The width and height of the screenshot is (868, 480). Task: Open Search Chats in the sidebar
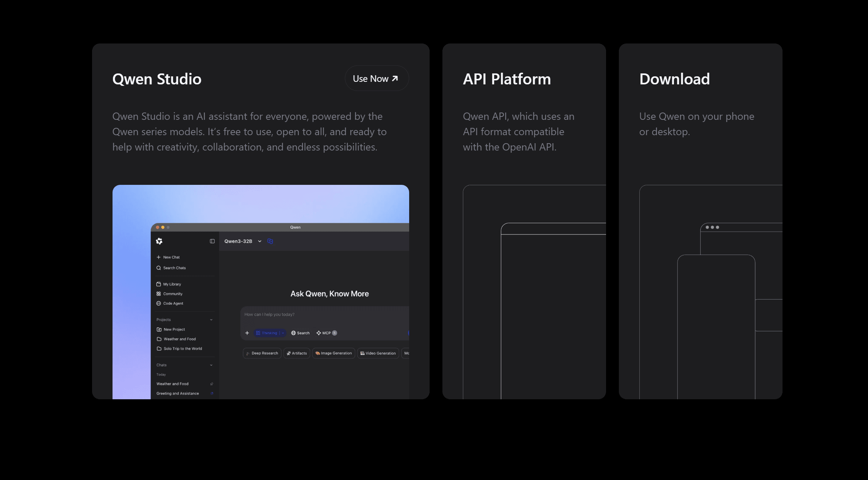(x=171, y=268)
